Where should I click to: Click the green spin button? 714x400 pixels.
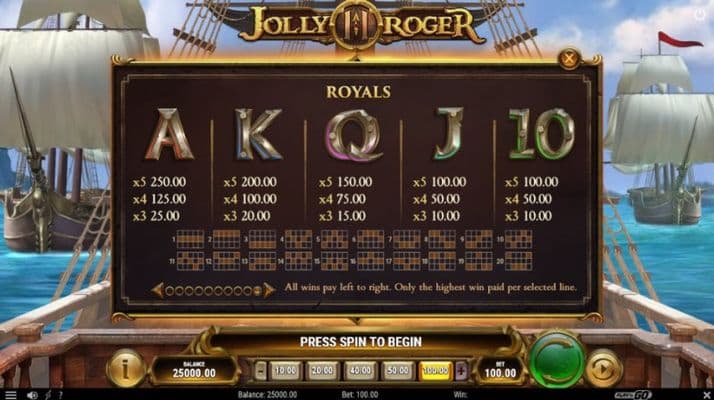pyautogui.click(x=557, y=359)
